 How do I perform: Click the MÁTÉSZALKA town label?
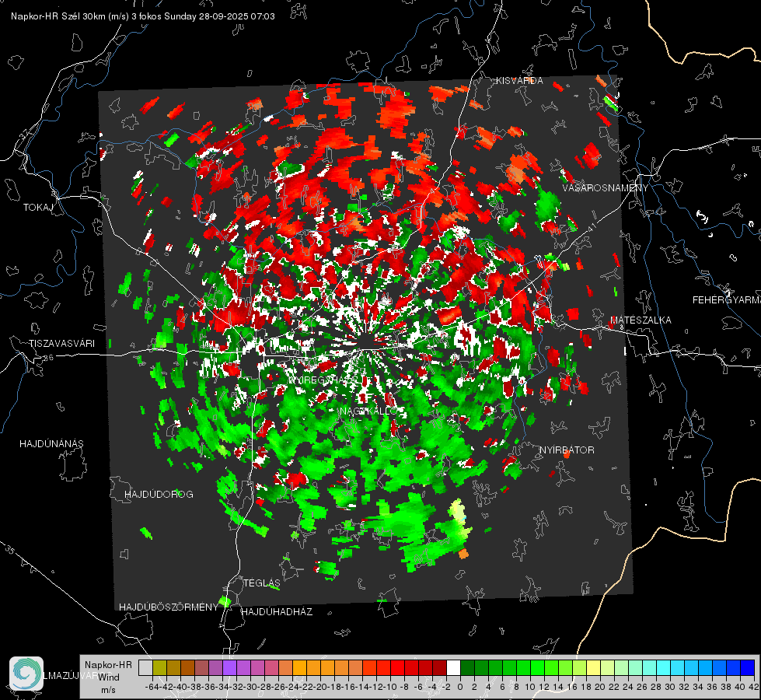coord(641,320)
